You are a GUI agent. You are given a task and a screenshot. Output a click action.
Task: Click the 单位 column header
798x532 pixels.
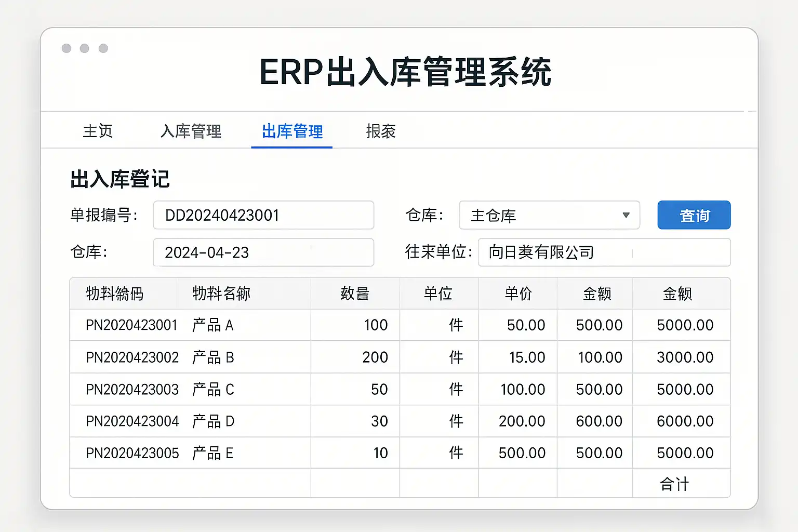click(438, 294)
